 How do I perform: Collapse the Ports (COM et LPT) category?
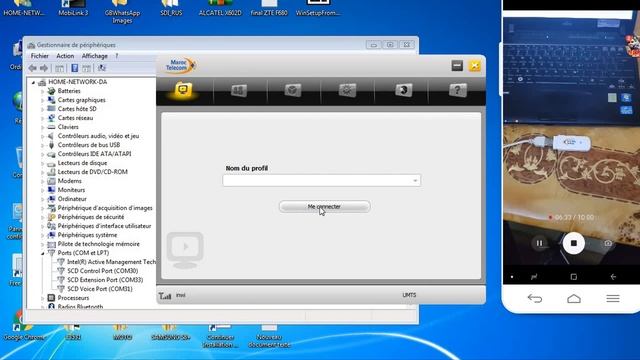[x=42, y=253]
